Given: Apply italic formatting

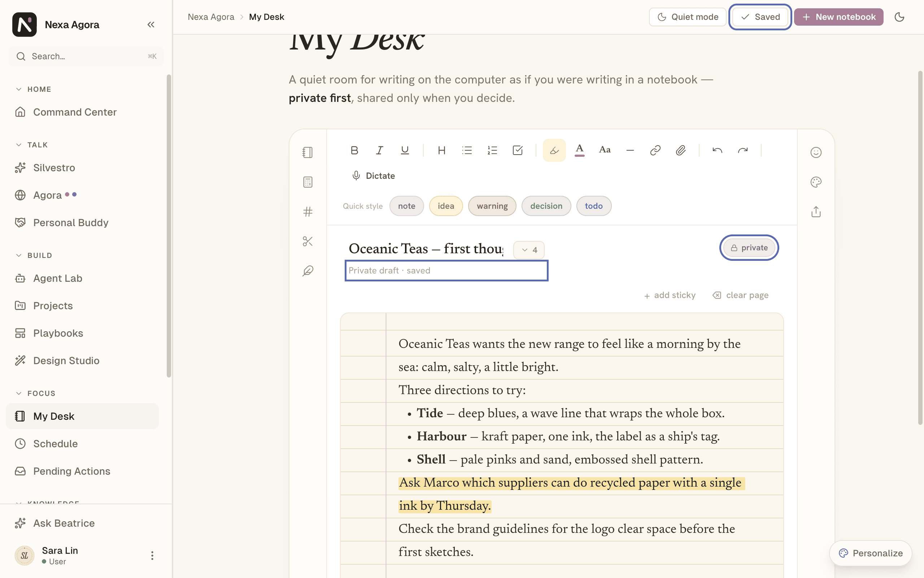Looking at the screenshot, I should (x=380, y=150).
